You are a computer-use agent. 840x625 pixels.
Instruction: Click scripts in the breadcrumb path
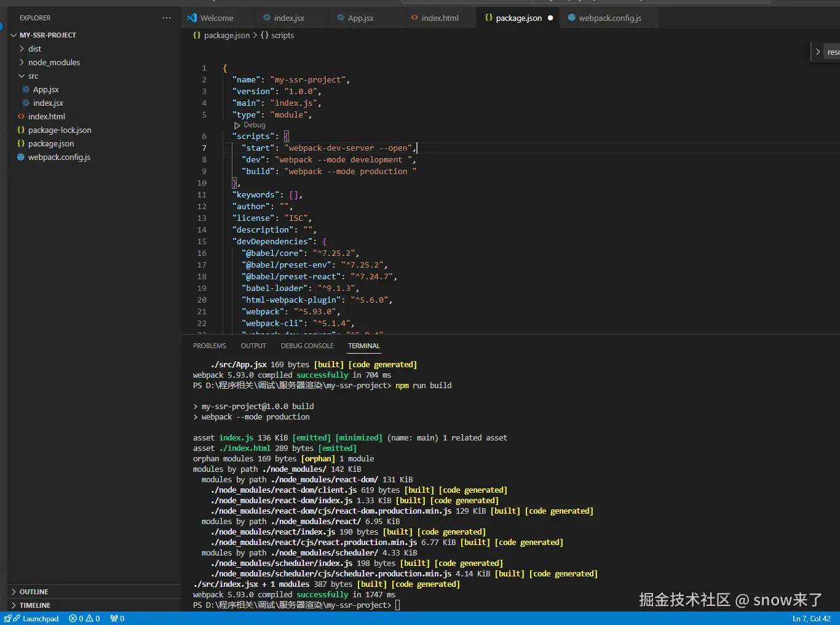[282, 35]
